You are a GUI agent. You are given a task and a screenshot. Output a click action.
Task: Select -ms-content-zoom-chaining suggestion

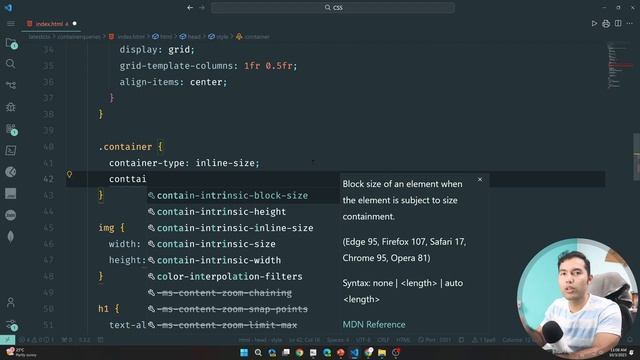[x=243, y=293]
